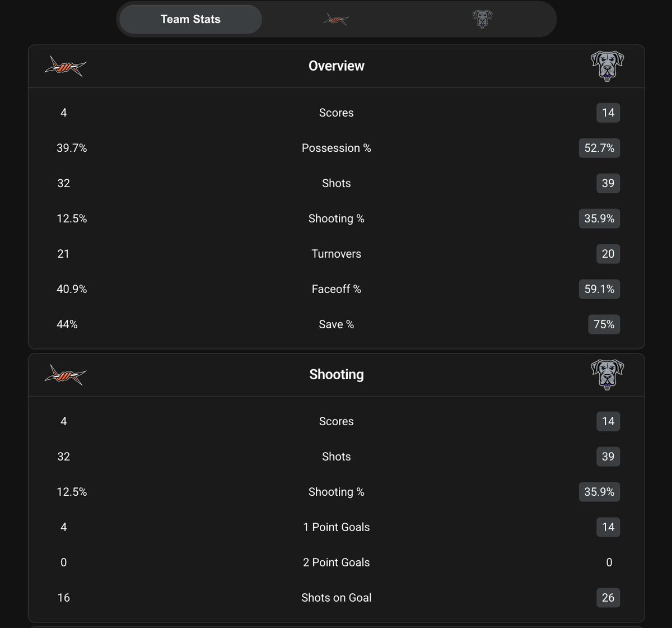Click the 39 Shots badge in Overview
The image size is (672, 628).
pos(608,183)
